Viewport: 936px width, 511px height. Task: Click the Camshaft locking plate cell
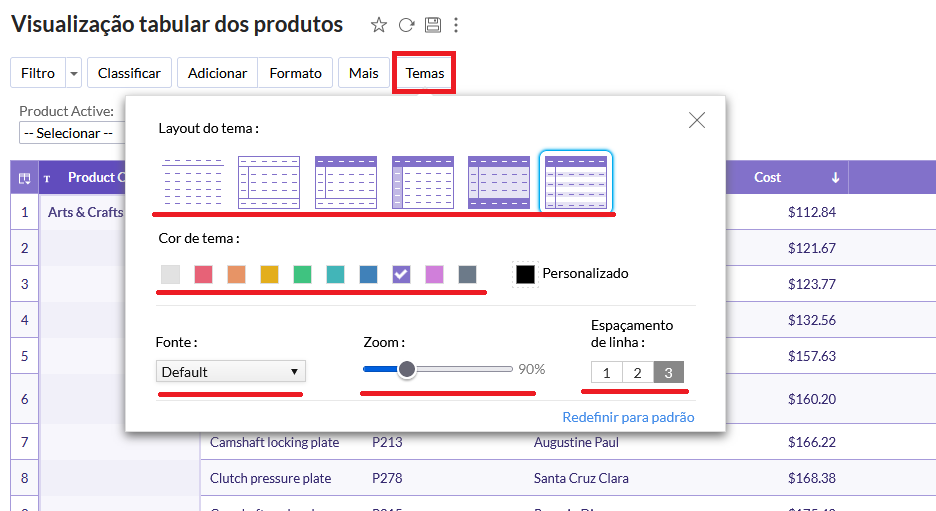point(274,442)
